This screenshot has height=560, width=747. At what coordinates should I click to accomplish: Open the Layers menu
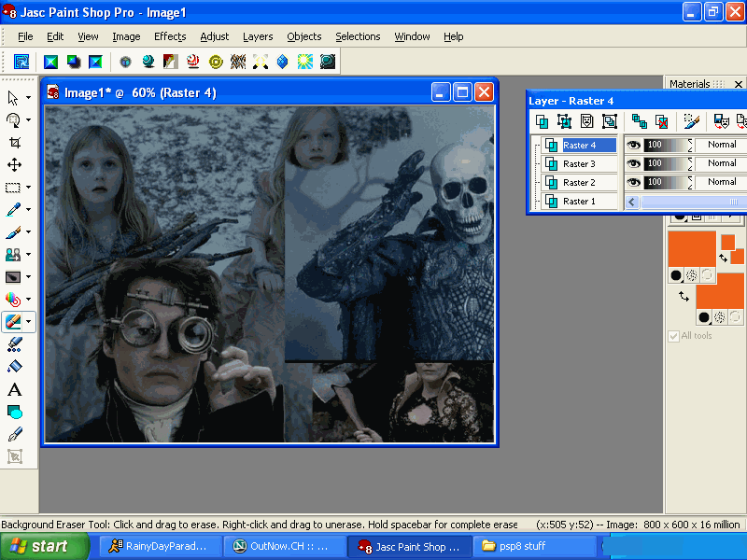[x=258, y=36]
